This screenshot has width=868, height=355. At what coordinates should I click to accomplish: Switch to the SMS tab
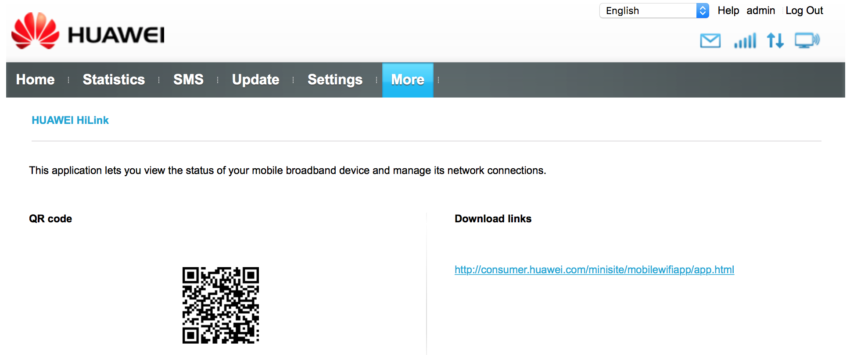pos(188,80)
